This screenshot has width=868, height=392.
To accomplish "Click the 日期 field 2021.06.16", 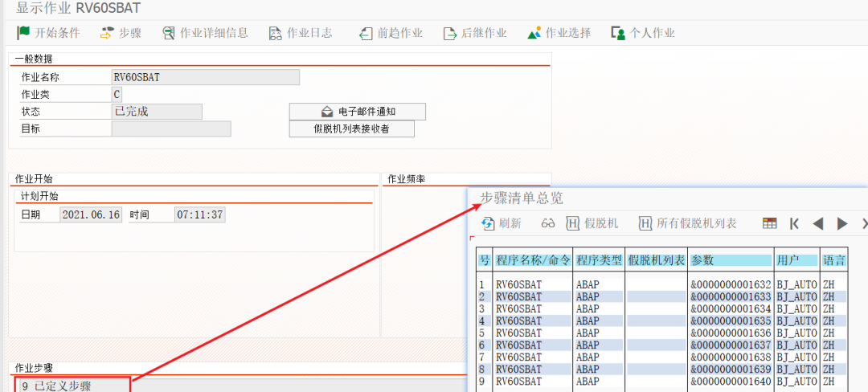I will coord(91,214).
